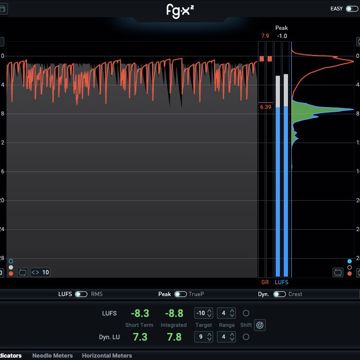Click the Short Term LUFS value -8.3
This screenshot has width=360, height=360.
pyautogui.click(x=140, y=313)
